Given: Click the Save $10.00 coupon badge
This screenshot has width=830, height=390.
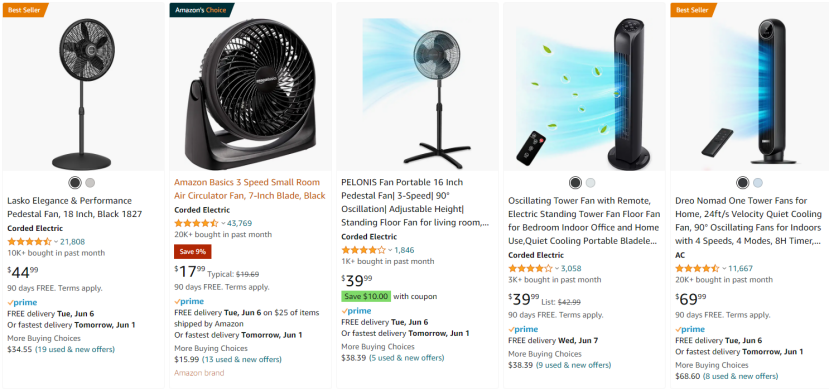Looking at the screenshot, I should pyautogui.click(x=366, y=296).
